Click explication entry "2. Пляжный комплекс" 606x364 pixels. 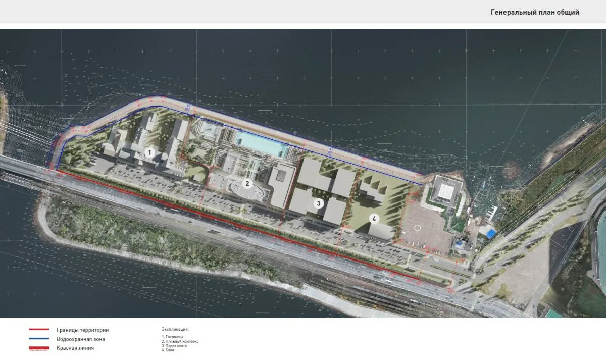tap(180, 341)
